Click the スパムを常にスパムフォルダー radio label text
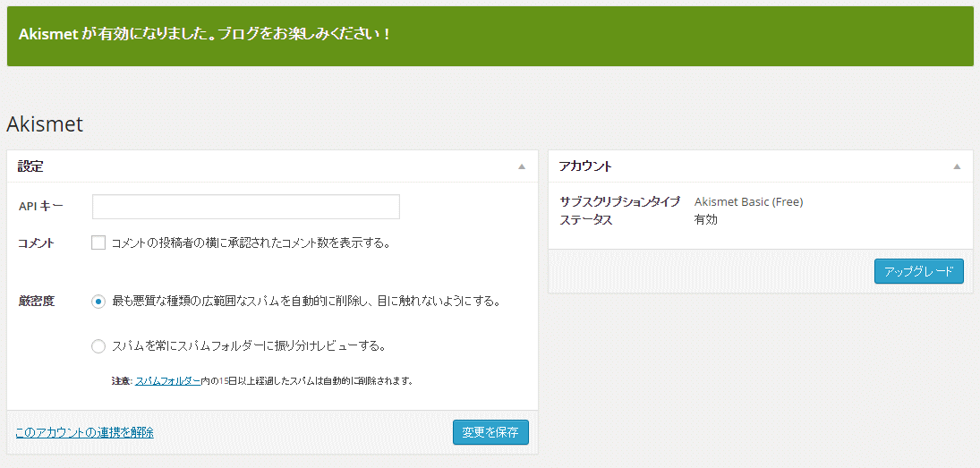Viewport: 980px width, 468px height. pos(248,346)
